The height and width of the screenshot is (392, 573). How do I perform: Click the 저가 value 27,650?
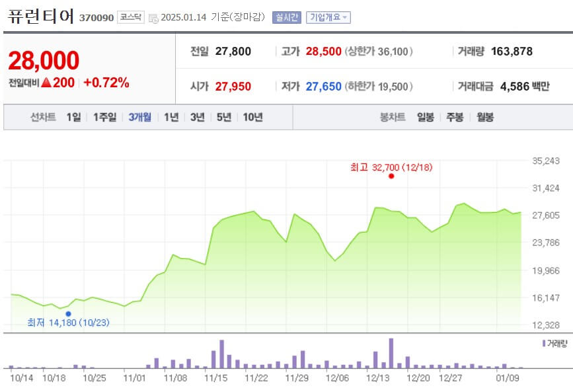click(323, 87)
